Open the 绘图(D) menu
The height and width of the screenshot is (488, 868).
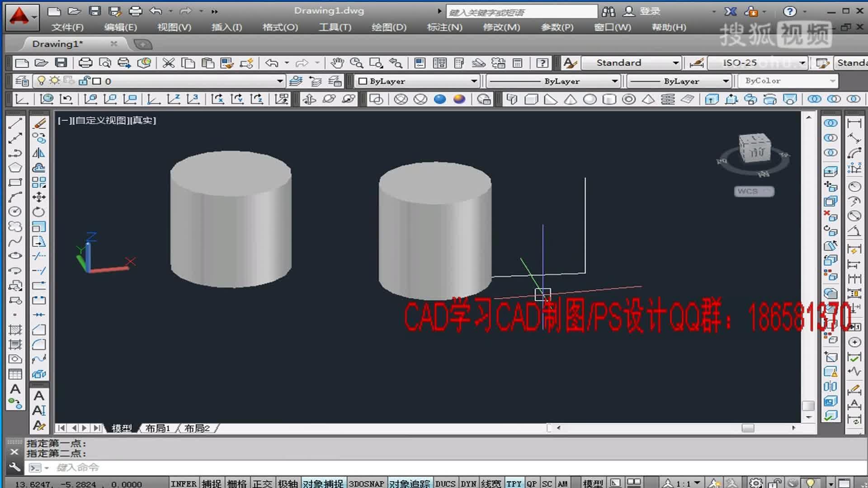pyautogui.click(x=389, y=27)
